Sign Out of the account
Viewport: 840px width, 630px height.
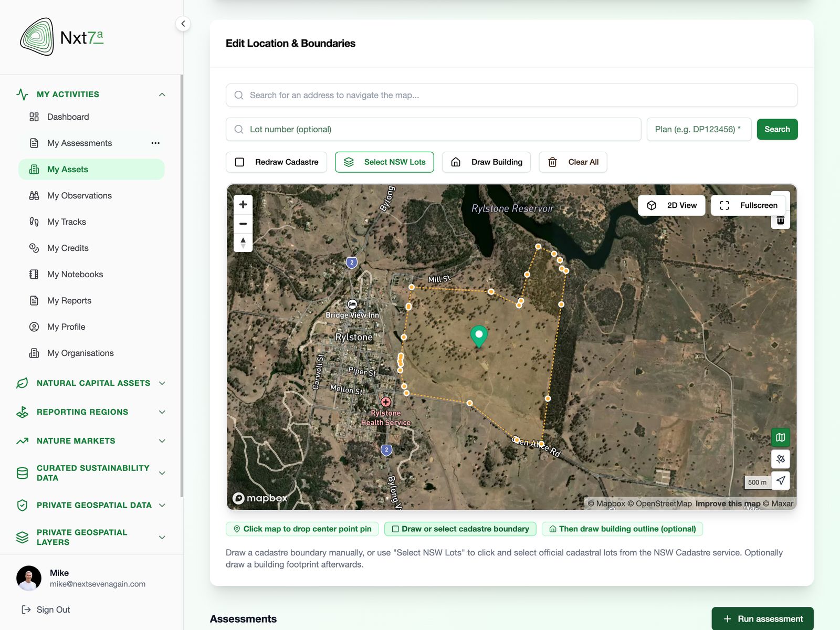click(46, 610)
